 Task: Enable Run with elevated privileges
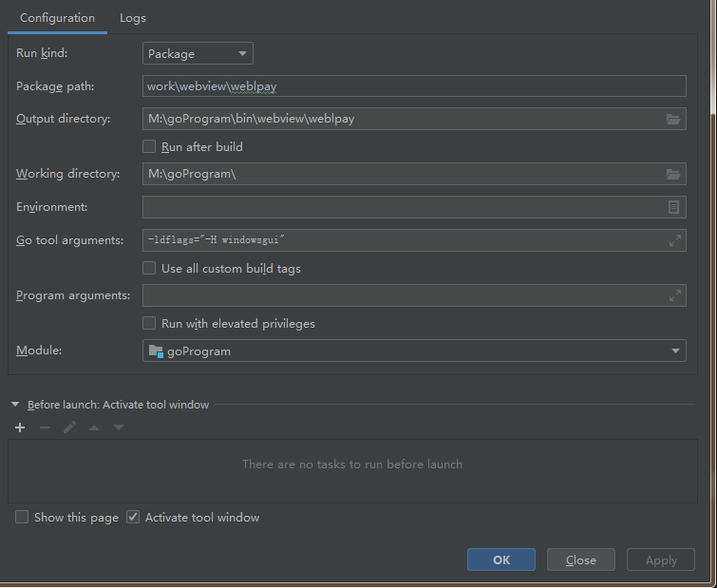pos(149,324)
